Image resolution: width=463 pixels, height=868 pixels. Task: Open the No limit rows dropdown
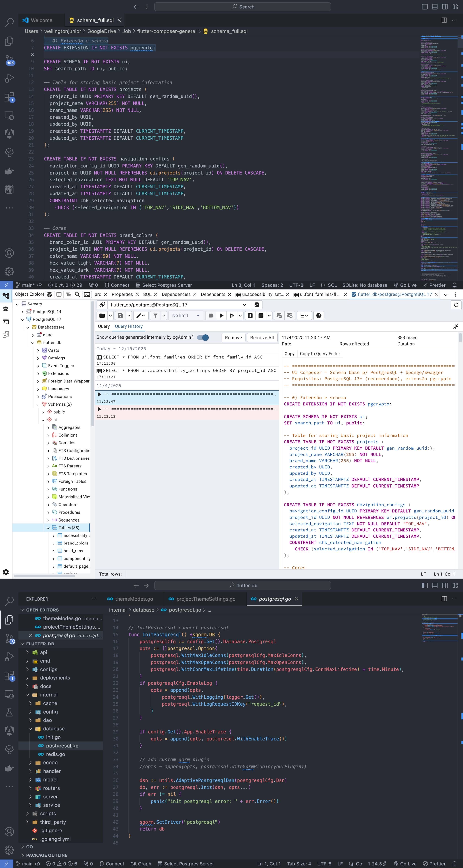tap(186, 315)
